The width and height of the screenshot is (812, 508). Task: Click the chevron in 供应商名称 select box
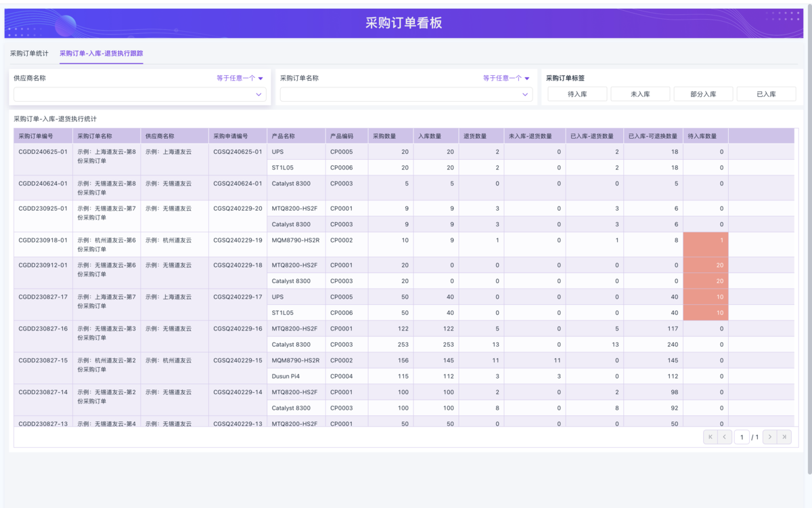pyautogui.click(x=258, y=95)
